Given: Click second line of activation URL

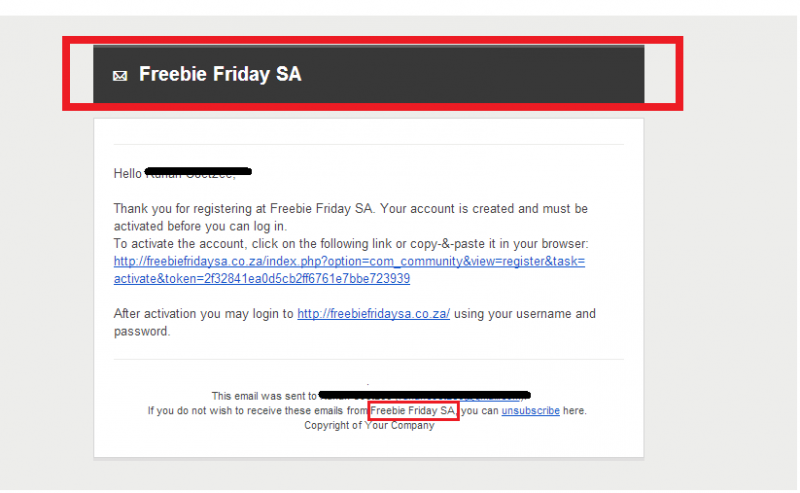Looking at the screenshot, I should (x=262, y=279).
